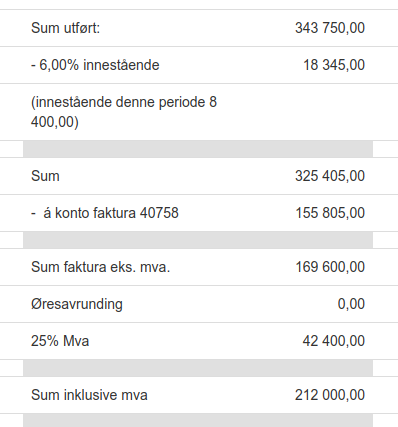Image resolution: width=398 pixels, height=427 pixels.
Task: Click 'á konto faktura 40758' text
Action: 111,213
